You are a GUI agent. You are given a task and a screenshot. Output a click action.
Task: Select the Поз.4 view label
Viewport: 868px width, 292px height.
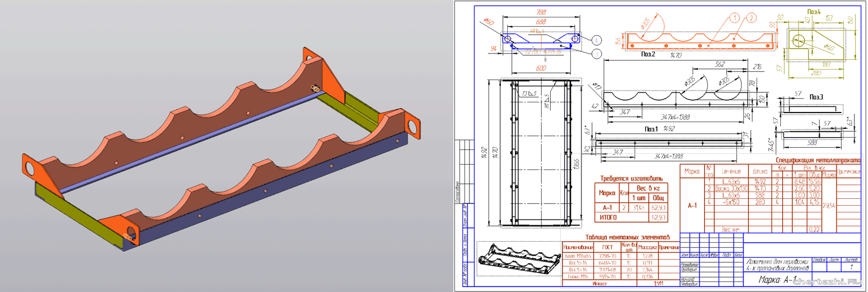click(814, 12)
